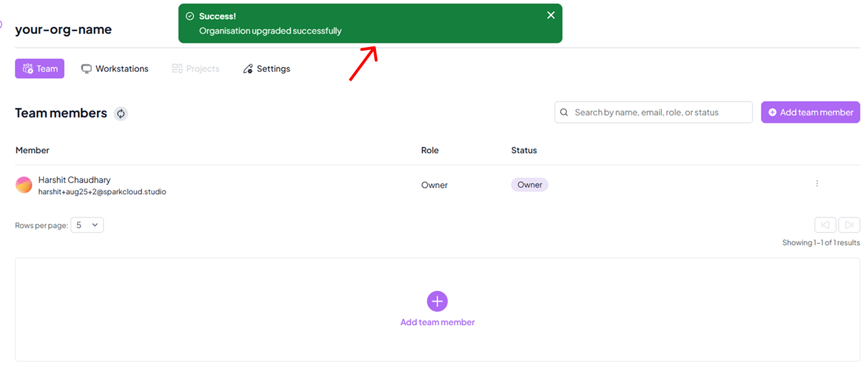
Task: Go to the first page of results
Action: tap(825, 224)
